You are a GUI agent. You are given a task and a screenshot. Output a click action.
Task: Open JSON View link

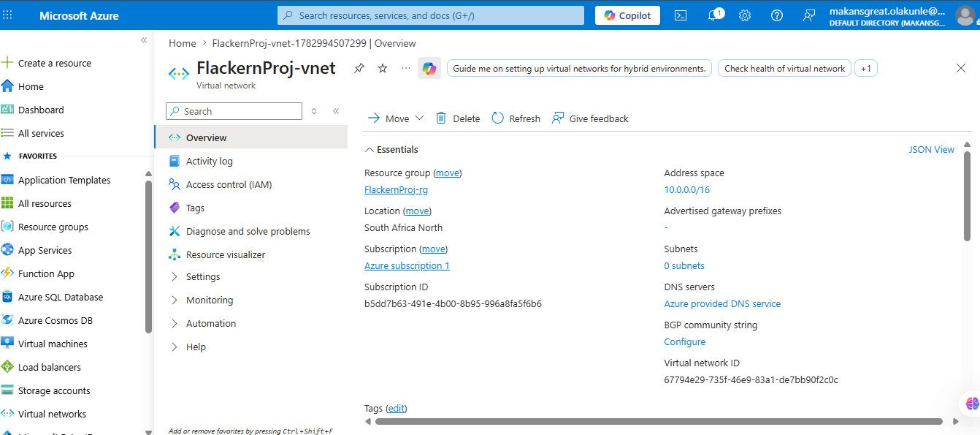click(x=931, y=149)
